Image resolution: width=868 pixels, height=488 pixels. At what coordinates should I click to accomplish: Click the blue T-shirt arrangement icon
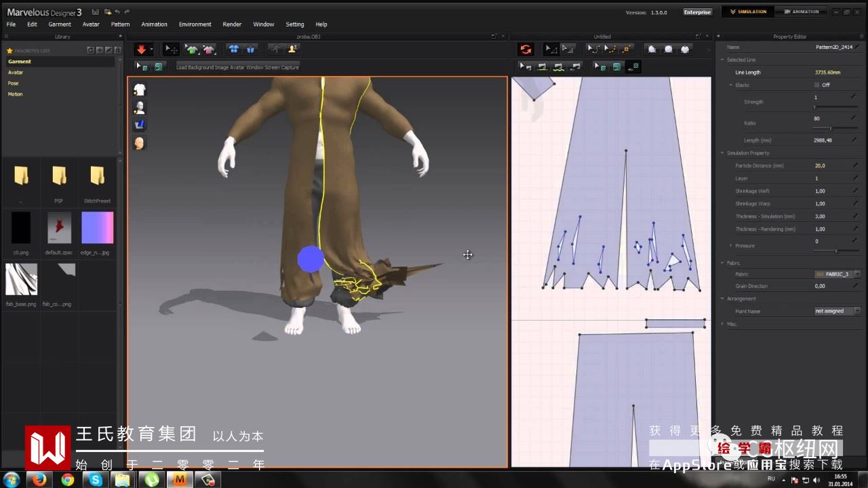pos(234,49)
